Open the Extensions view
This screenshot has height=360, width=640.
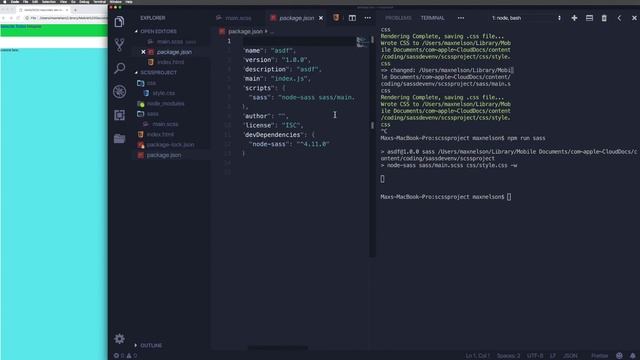click(x=119, y=115)
